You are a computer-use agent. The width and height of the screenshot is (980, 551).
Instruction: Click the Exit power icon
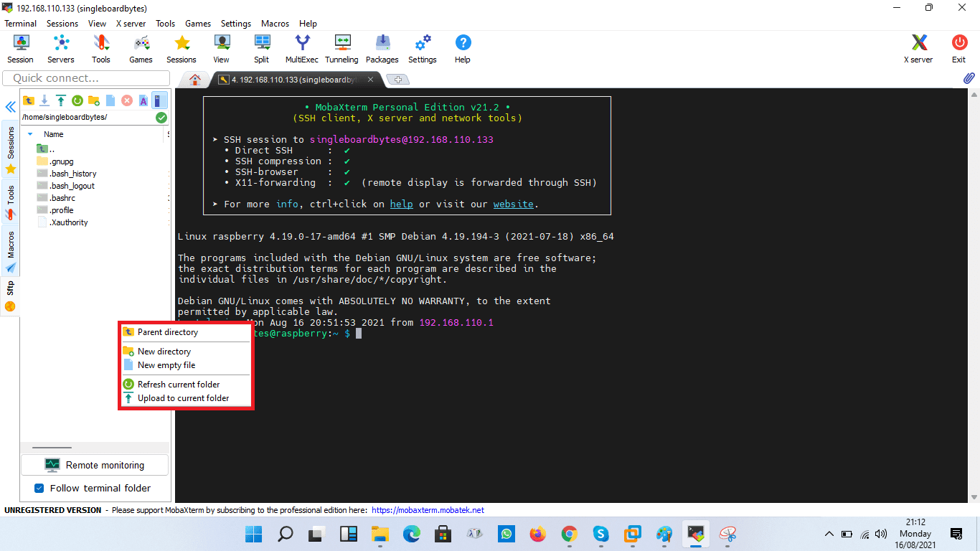click(959, 49)
